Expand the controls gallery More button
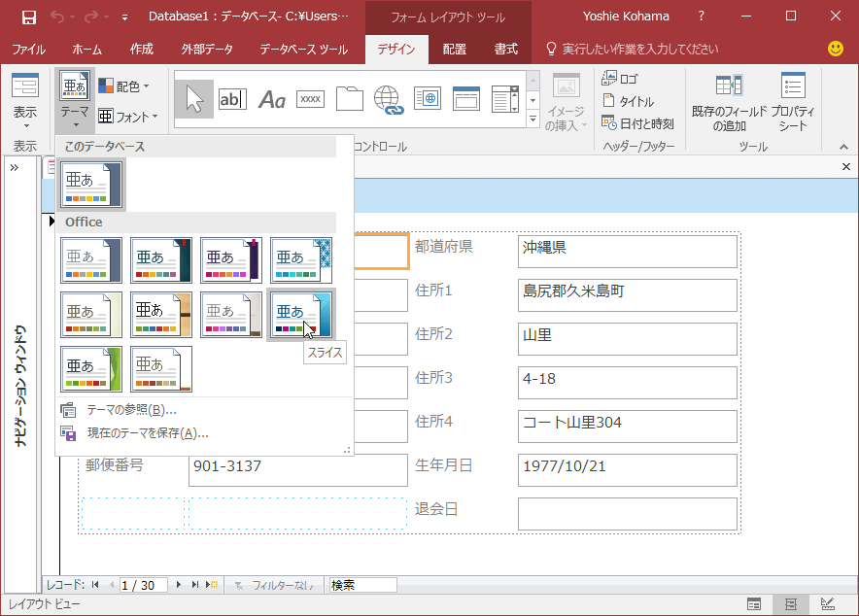This screenshot has width=859, height=616. pos(533,119)
